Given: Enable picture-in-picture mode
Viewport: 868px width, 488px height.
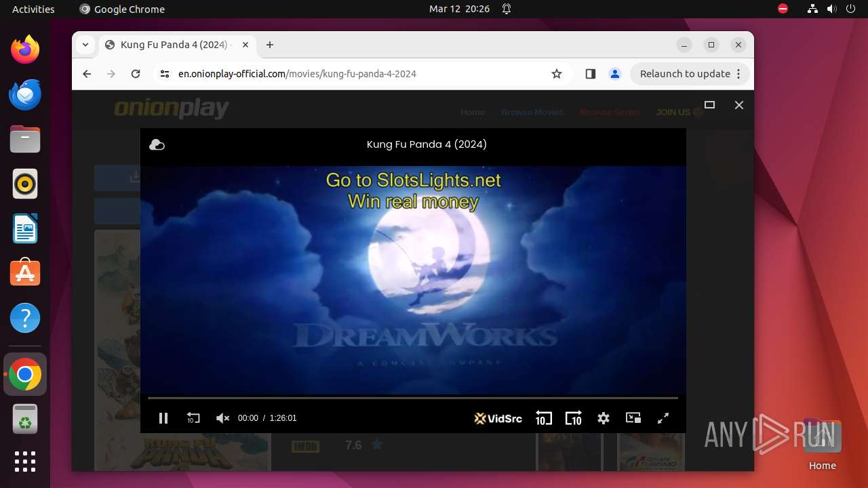Looking at the screenshot, I should [x=633, y=418].
